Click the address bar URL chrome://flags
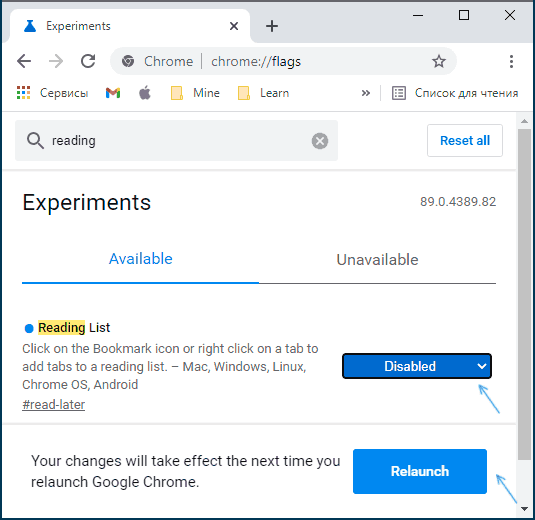This screenshot has width=535, height=520. (x=256, y=61)
